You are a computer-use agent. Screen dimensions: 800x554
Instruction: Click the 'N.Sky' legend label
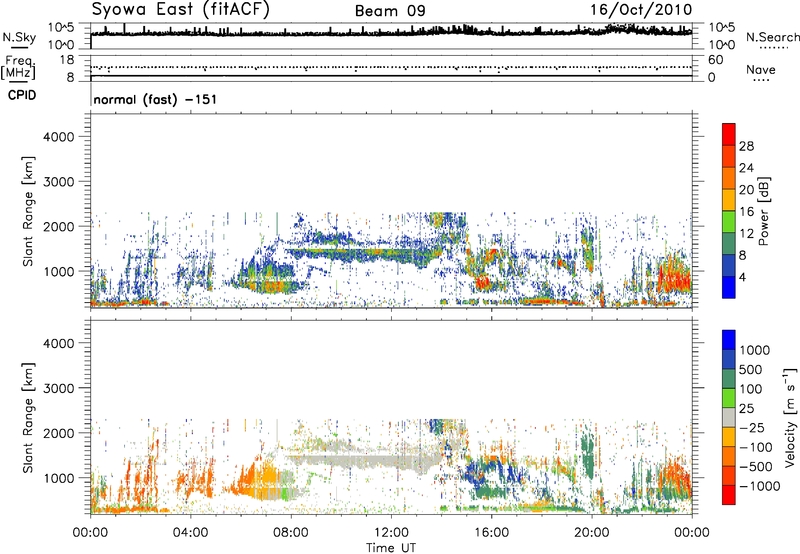click(x=19, y=37)
